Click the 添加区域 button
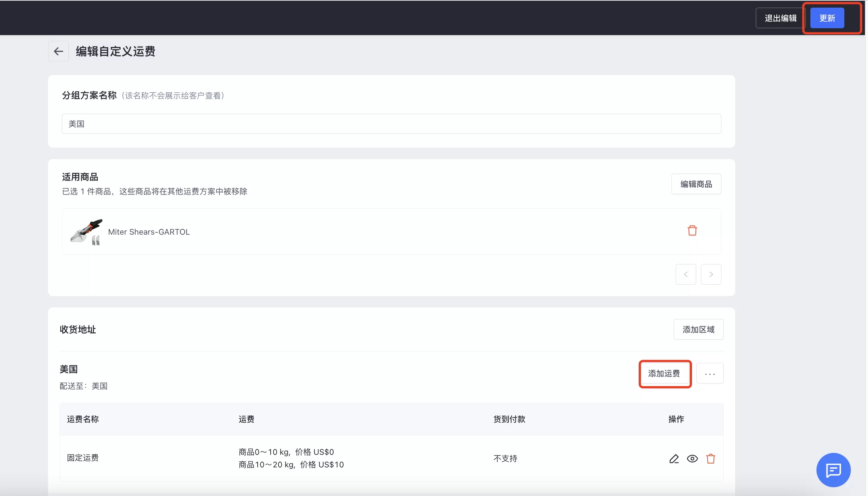The height and width of the screenshot is (496, 868). (698, 329)
